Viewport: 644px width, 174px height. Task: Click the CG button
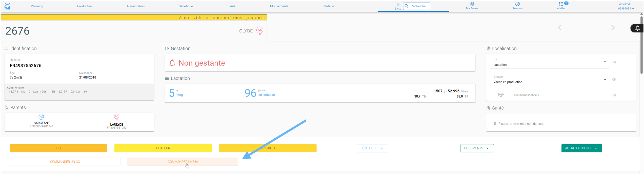pos(58,148)
